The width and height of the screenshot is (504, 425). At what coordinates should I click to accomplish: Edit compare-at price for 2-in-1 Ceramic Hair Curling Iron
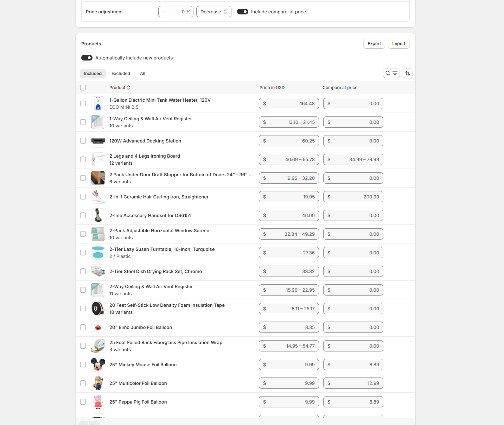coord(353,197)
